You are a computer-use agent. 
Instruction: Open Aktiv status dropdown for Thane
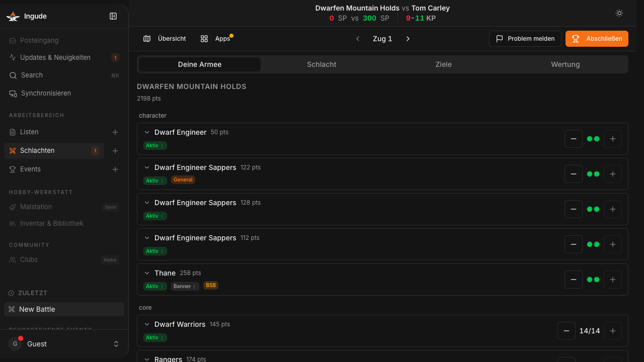155,286
